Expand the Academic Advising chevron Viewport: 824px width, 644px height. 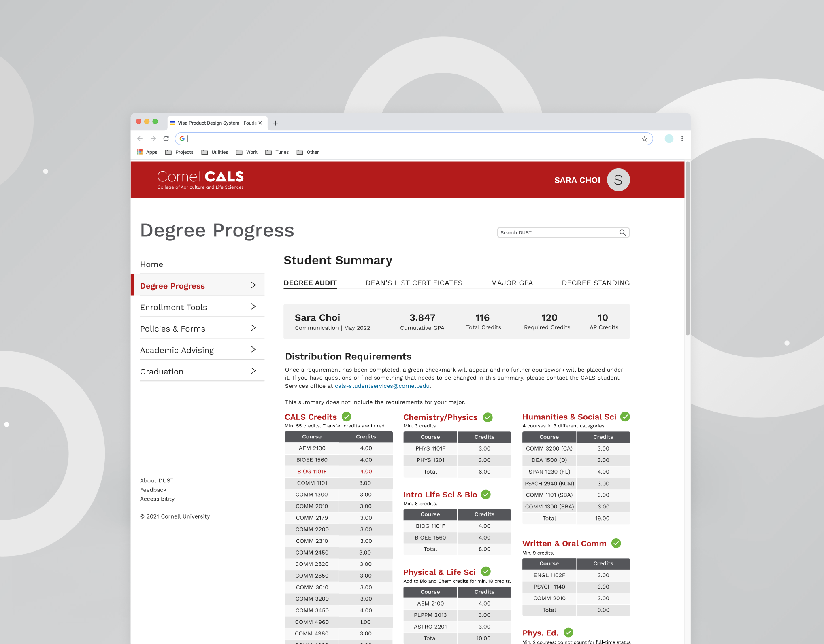click(x=253, y=349)
